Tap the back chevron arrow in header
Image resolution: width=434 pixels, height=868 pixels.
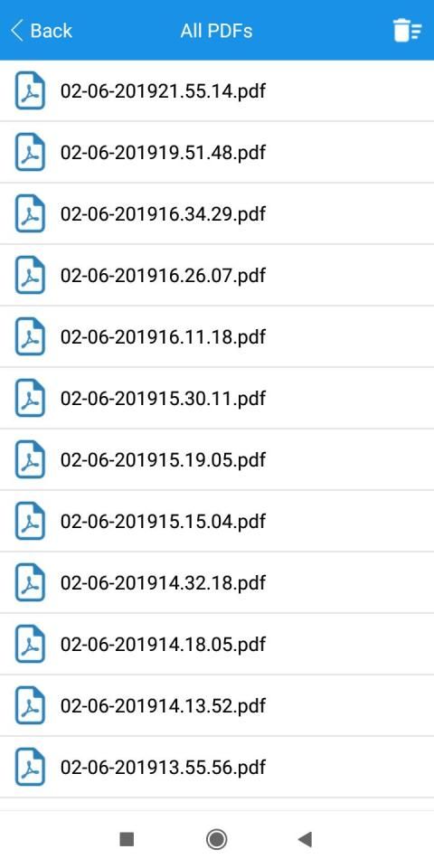[x=17, y=31]
